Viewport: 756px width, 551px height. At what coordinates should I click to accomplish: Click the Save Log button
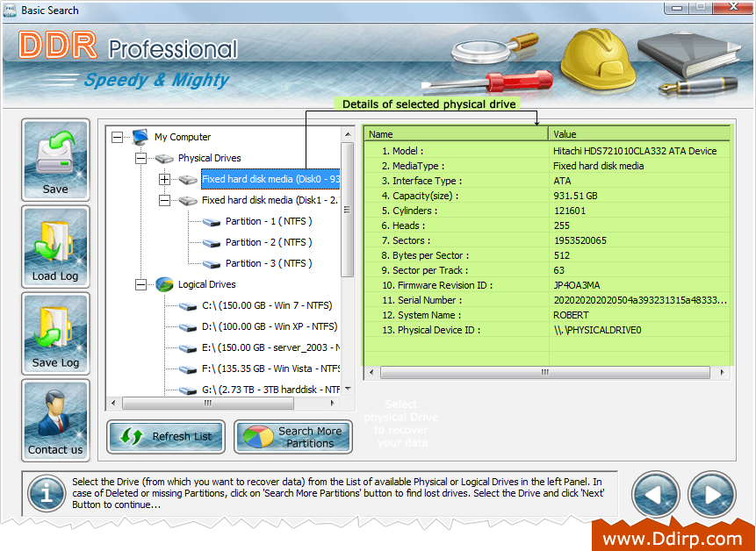(x=55, y=333)
